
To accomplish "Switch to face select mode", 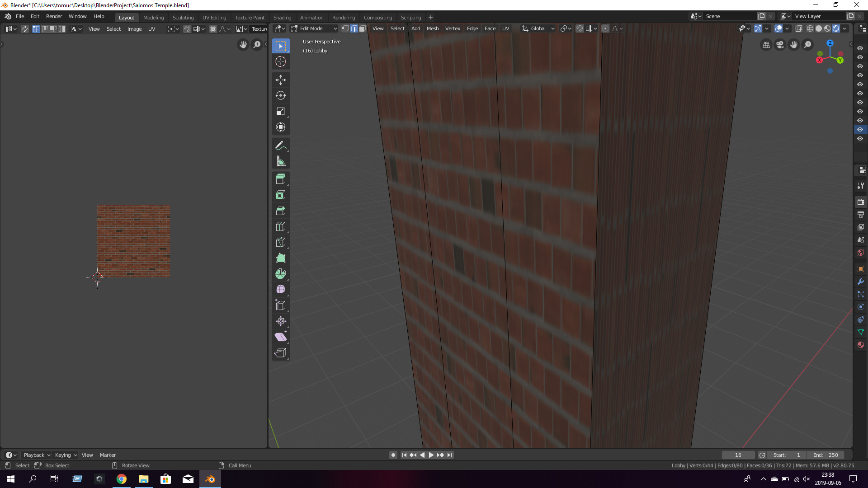I will (363, 28).
